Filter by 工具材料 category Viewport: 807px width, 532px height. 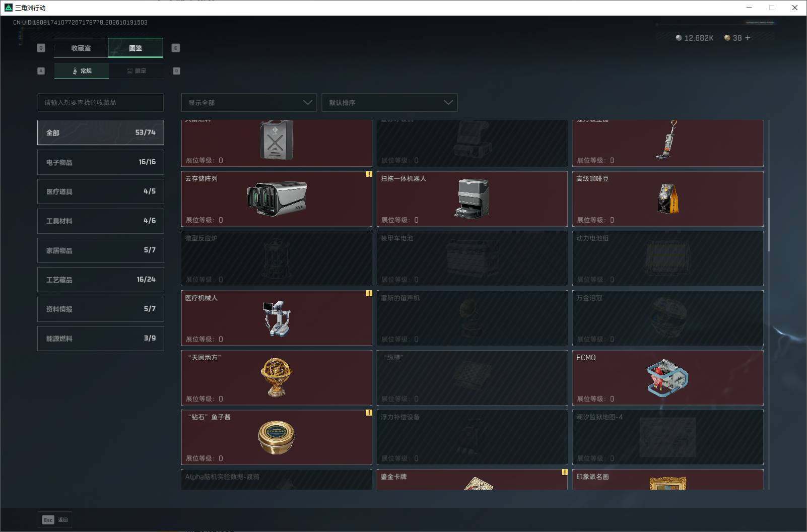(x=101, y=221)
